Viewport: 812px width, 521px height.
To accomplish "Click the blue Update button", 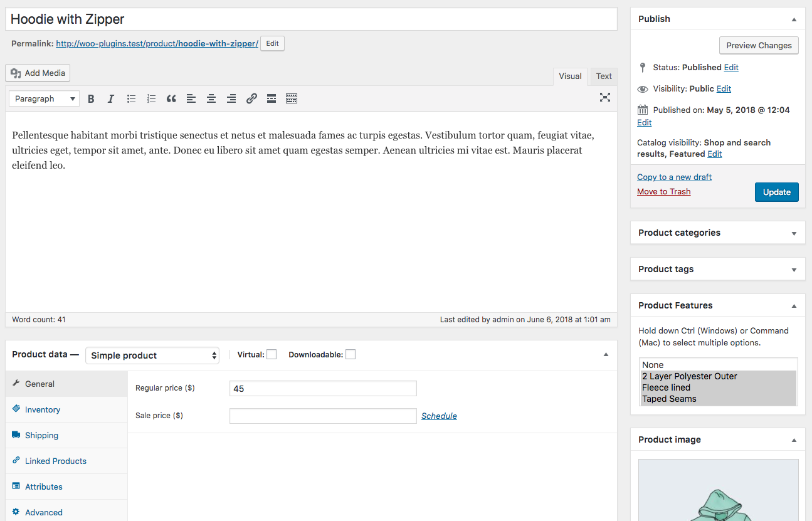I will click(776, 192).
